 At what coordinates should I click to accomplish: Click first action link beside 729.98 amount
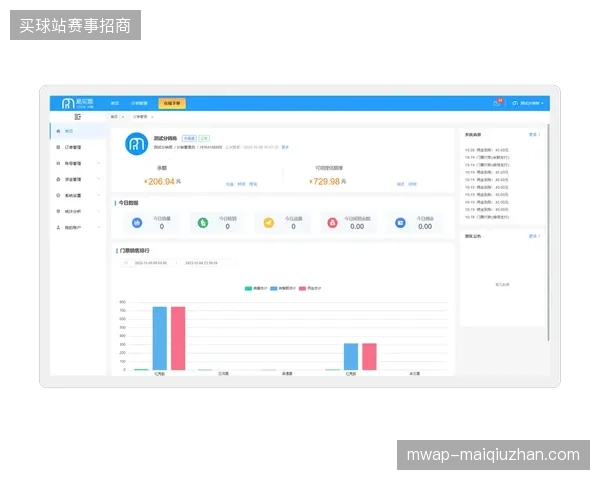(x=401, y=184)
